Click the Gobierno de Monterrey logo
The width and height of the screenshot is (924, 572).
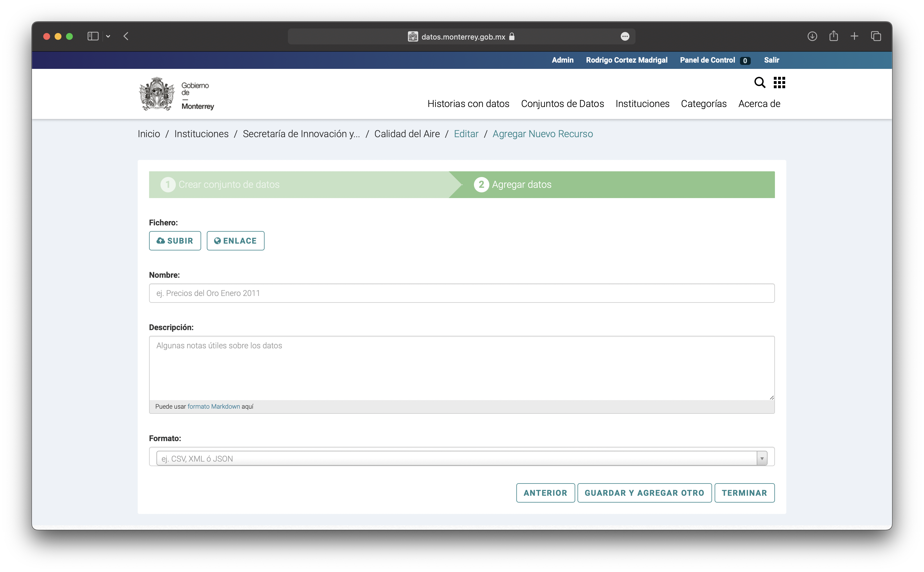[176, 94]
